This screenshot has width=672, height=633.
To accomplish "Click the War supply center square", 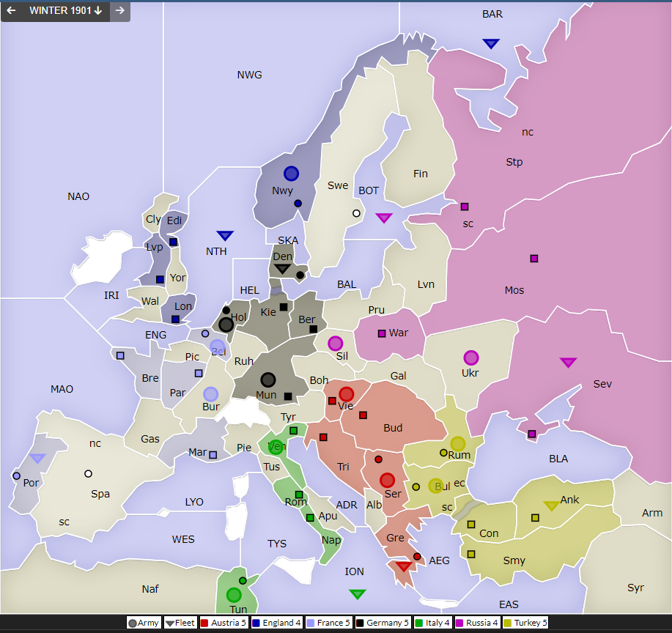I will click(382, 333).
